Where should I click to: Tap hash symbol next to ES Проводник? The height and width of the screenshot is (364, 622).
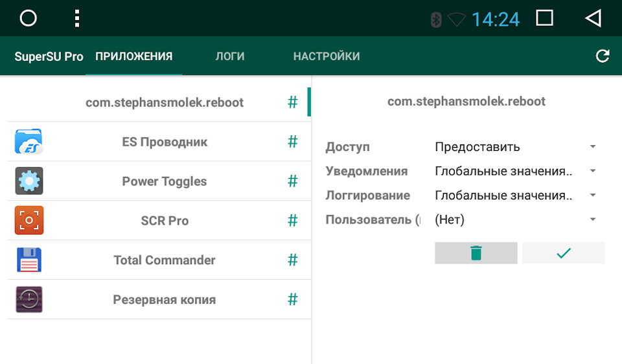(x=293, y=142)
